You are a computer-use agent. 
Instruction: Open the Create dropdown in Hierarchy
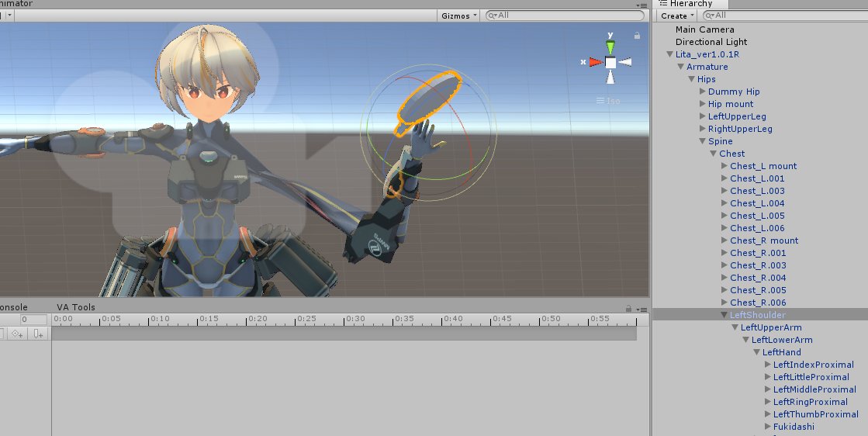coord(677,16)
